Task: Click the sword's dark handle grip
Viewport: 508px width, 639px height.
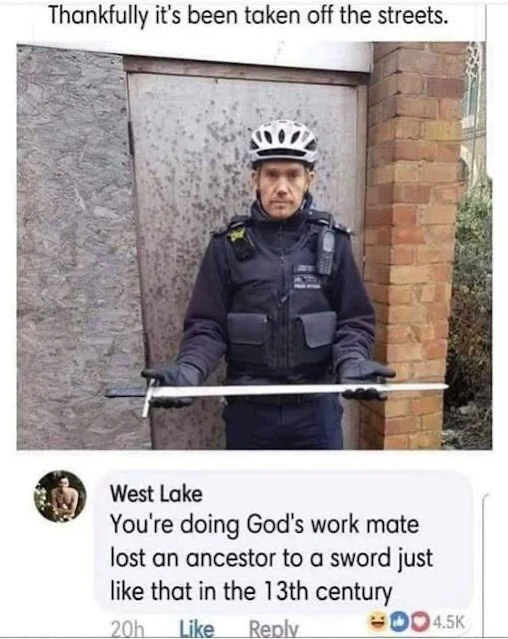Action: (125, 392)
